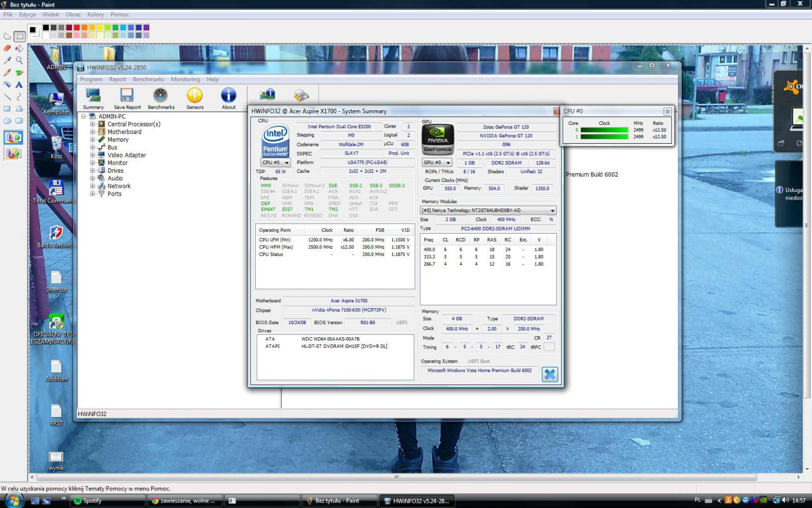Expand the Network tree node
812x508 pixels.
(x=92, y=186)
